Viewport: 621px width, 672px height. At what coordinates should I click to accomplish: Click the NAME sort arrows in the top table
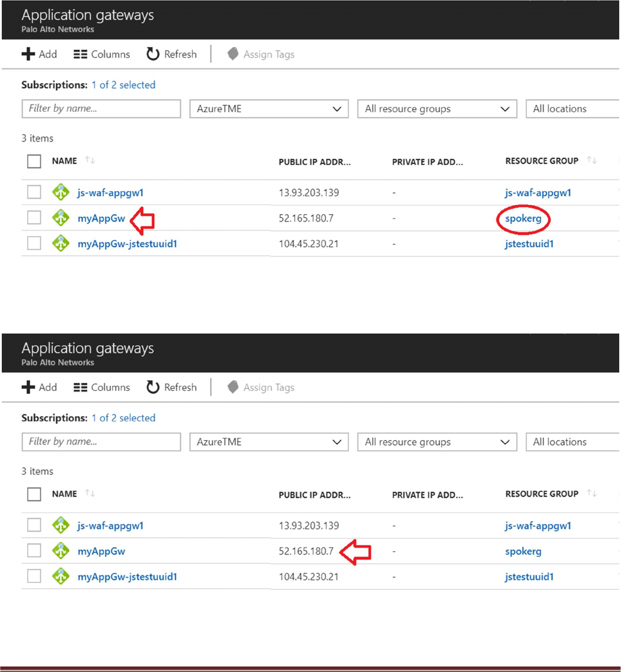(x=90, y=160)
